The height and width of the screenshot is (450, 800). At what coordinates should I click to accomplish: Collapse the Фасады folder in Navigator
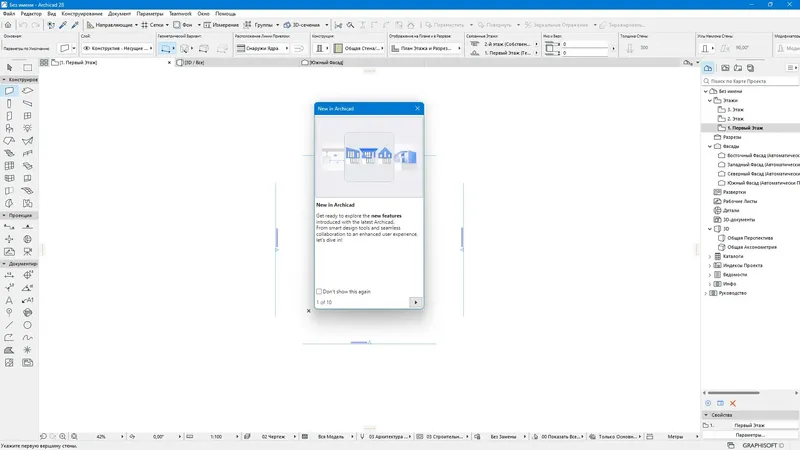click(x=710, y=146)
